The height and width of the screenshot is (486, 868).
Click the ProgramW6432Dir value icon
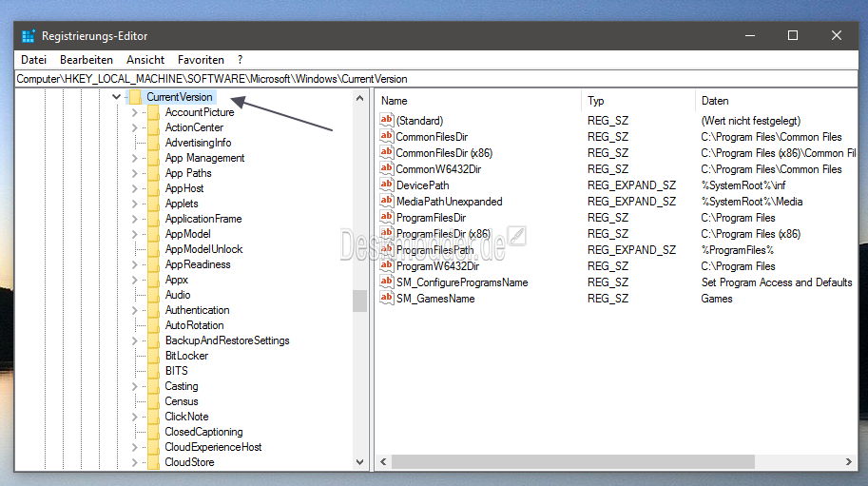386,265
